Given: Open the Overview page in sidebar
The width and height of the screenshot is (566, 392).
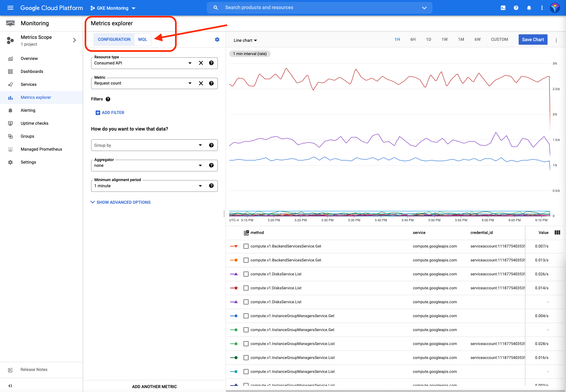Looking at the screenshot, I should point(41,59).
